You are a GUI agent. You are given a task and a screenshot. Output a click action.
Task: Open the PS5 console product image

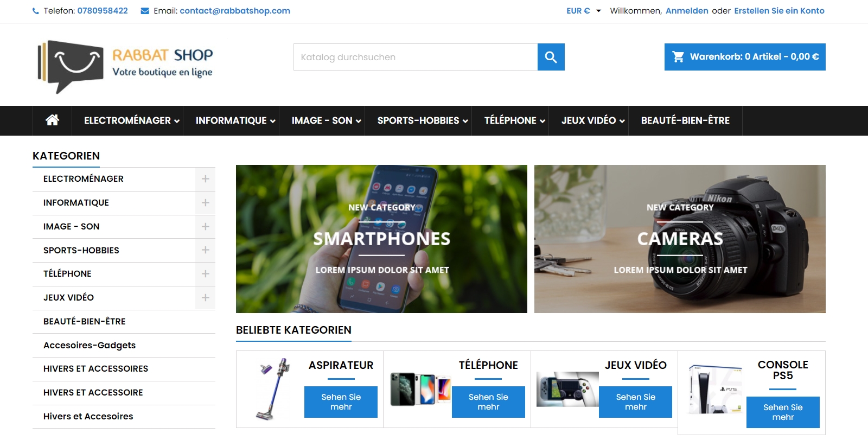click(x=716, y=390)
